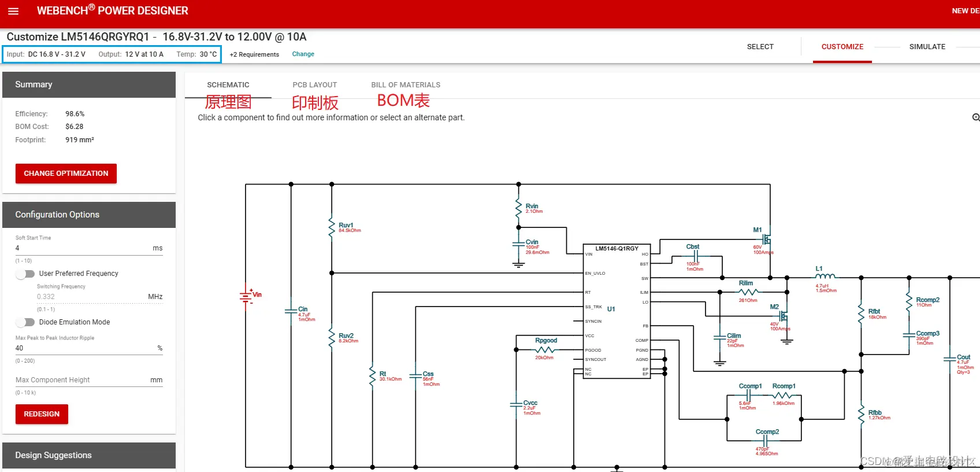
Task: Select the Vin voltage source symbol
Action: [x=247, y=296]
